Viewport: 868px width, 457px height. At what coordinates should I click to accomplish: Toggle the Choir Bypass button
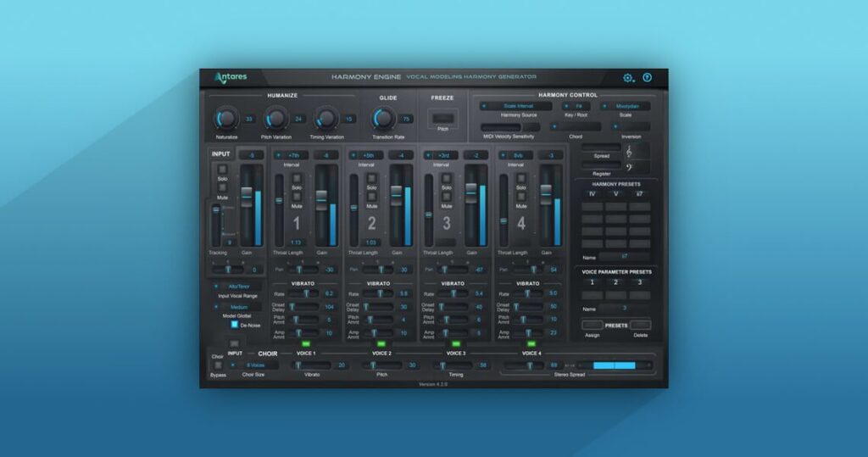tap(218, 365)
